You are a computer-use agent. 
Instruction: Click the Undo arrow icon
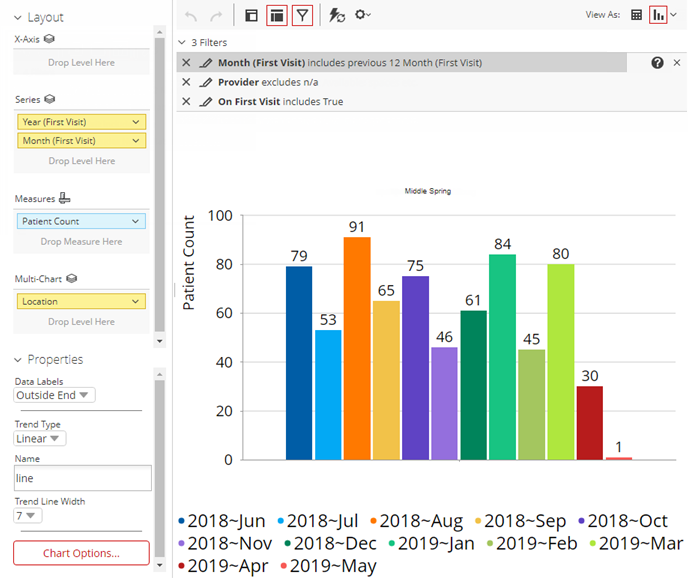tap(191, 16)
